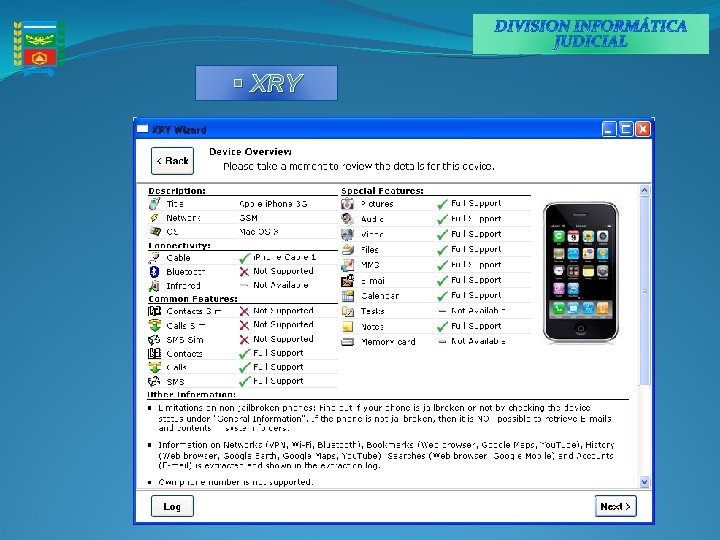The height and width of the screenshot is (540, 720).
Task: Select the Bluetooth icon
Action: click(x=154, y=271)
